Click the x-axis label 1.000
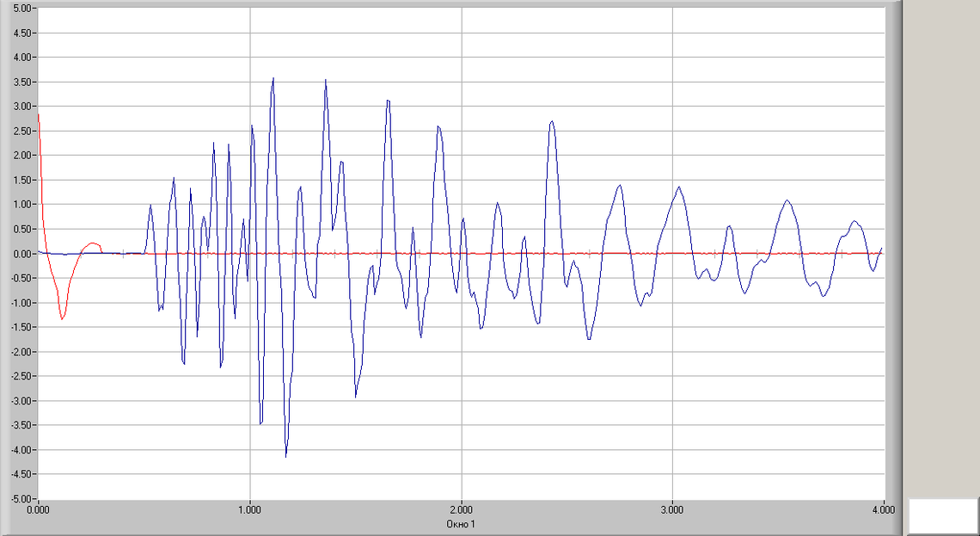The width and height of the screenshot is (980, 536). (x=250, y=510)
